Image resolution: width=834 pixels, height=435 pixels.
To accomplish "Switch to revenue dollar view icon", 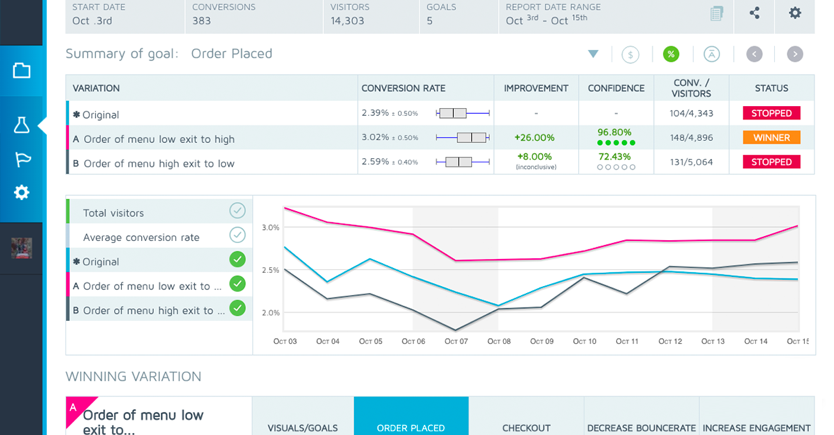I will (x=630, y=54).
